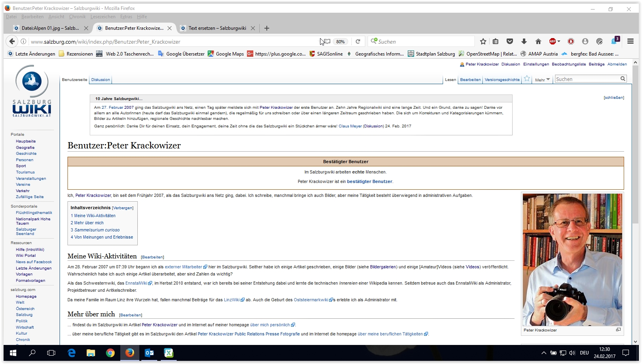The height and width of the screenshot is (364, 642).
Task: Click schließen to dismiss the notice
Action: click(614, 98)
